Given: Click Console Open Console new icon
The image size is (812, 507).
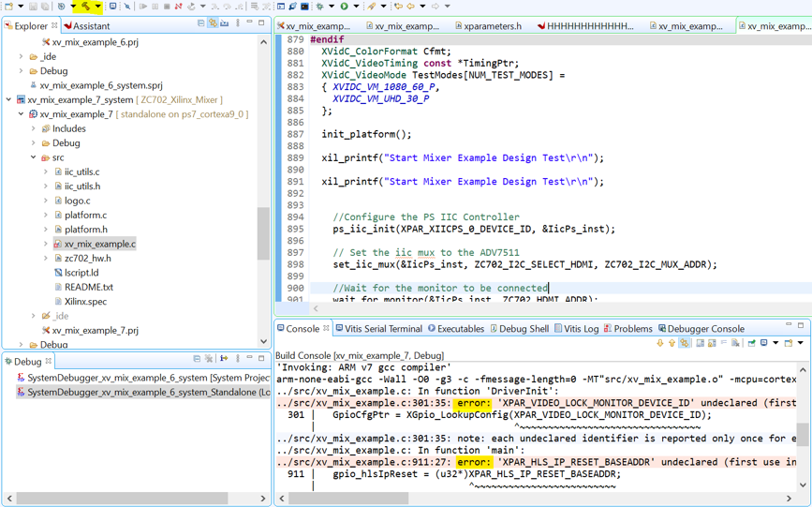Looking at the screenshot, I should [789, 343].
